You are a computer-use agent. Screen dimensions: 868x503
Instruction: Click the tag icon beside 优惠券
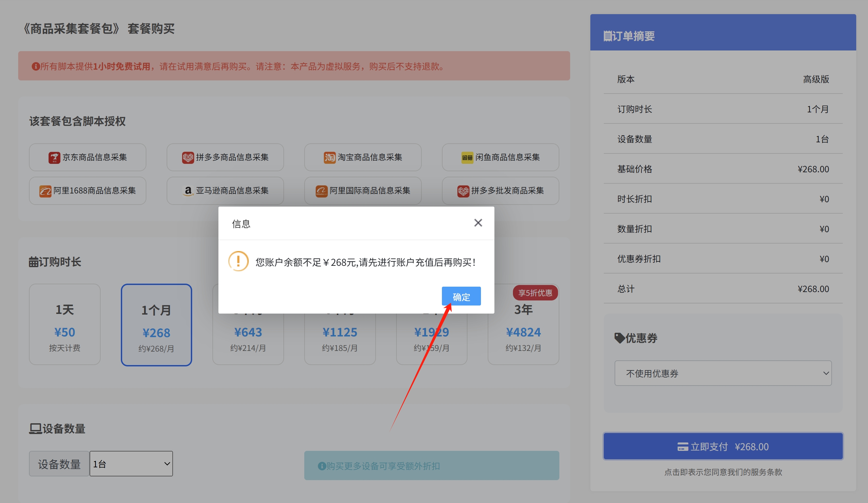[x=619, y=338]
